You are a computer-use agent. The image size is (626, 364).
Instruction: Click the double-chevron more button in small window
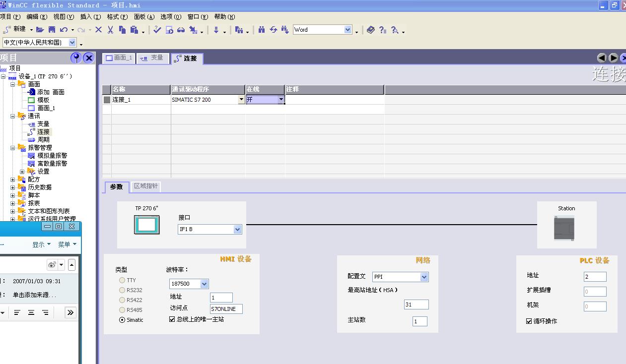tap(70, 312)
